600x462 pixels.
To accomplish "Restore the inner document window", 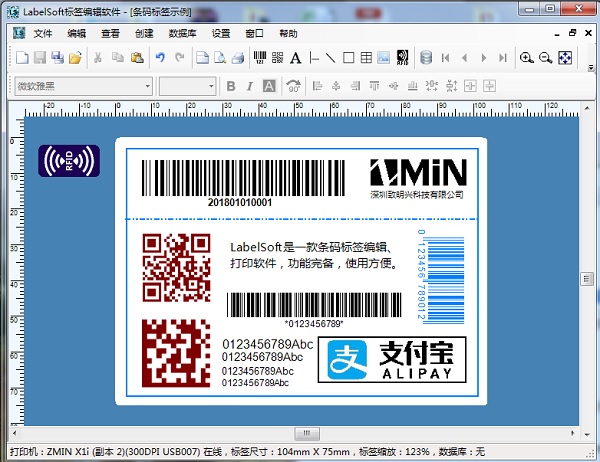I will tap(572, 33).
